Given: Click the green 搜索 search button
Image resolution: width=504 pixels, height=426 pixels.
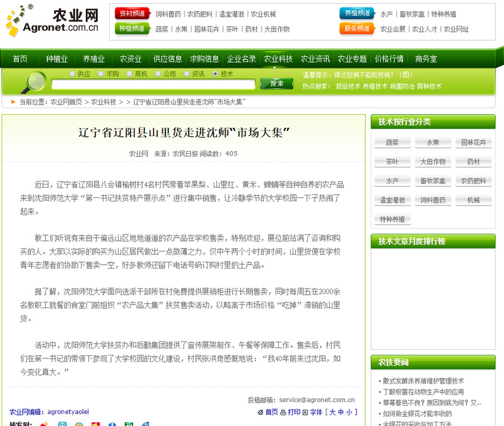Looking at the screenshot, I should tap(277, 84).
